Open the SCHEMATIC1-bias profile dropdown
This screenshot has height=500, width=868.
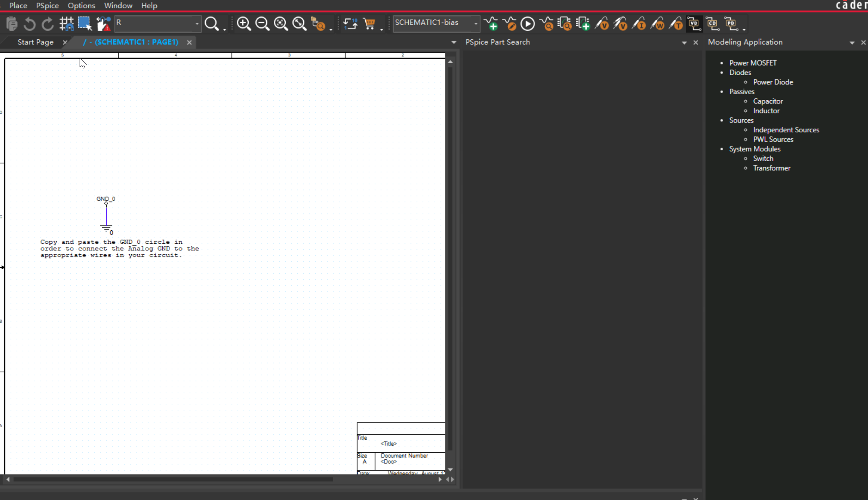[x=476, y=24]
